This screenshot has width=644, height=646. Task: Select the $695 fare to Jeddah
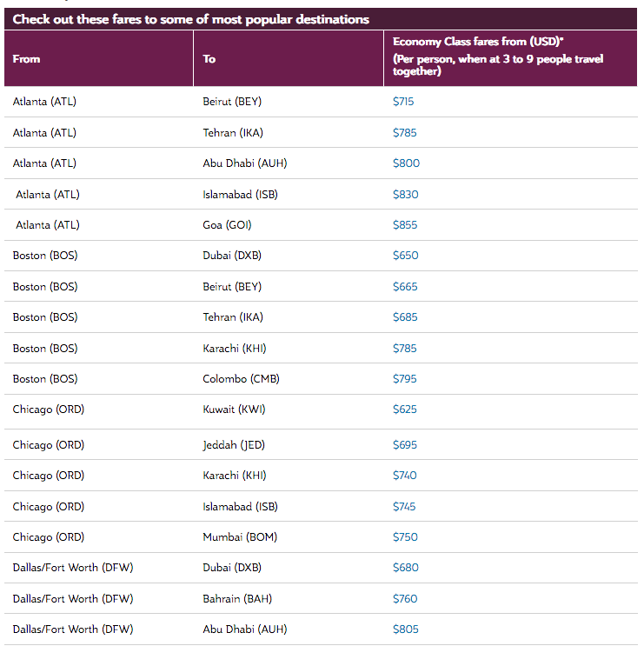pos(405,445)
